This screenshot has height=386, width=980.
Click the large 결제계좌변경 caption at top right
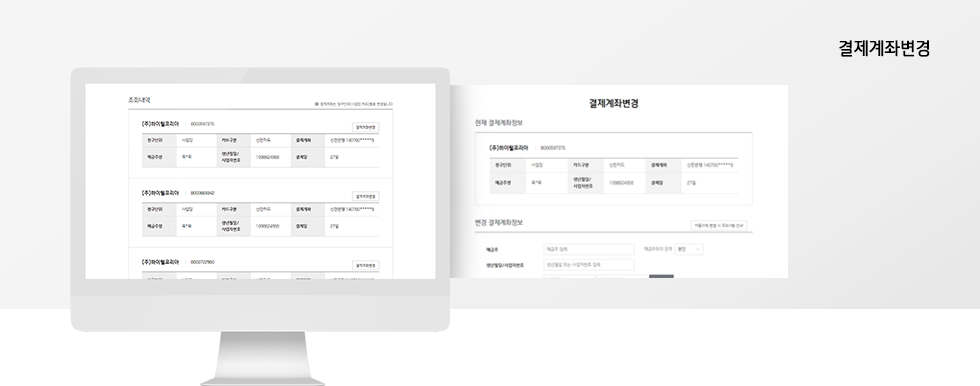pyautogui.click(x=884, y=49)
